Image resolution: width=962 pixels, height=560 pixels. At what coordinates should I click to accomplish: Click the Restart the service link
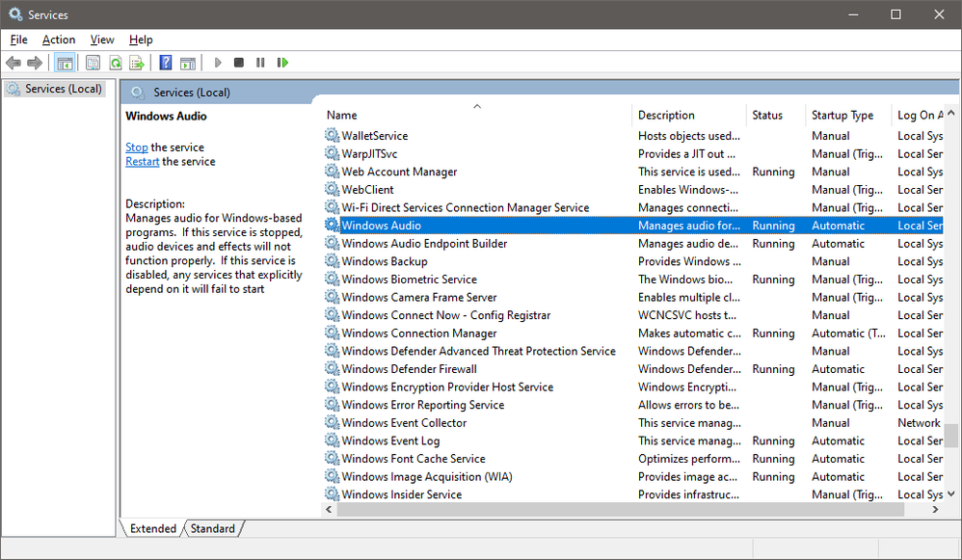coord(143,161)
